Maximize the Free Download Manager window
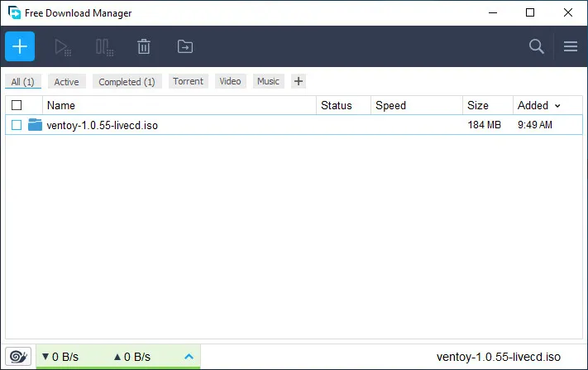The width and height of the screenshot is (588, 370). click(530, 12)
